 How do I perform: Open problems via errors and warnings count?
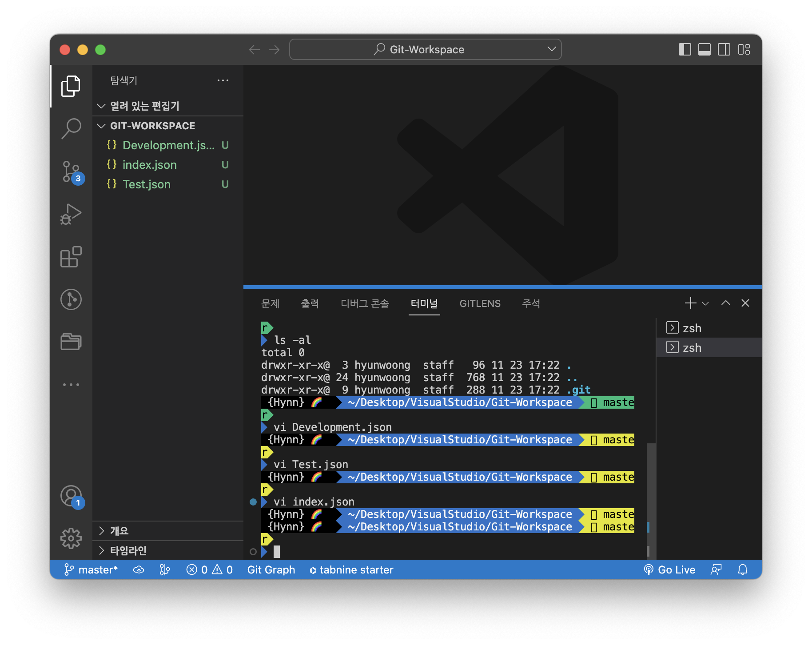click(210, 569)
